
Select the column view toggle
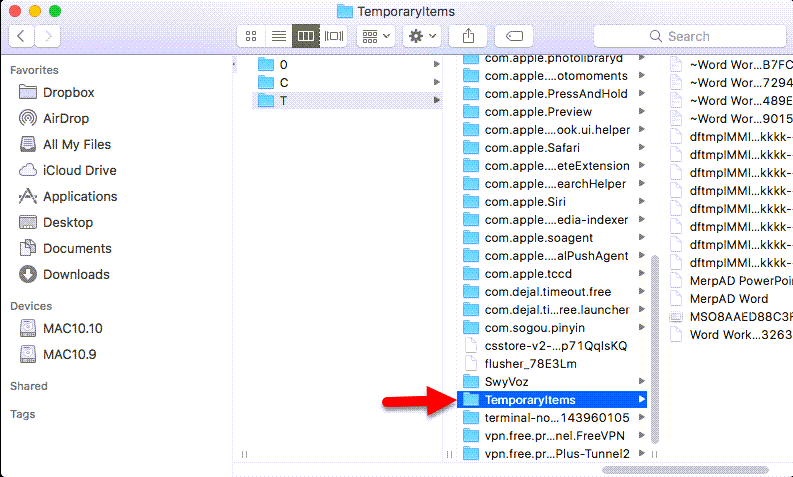click(x=306, y=36)
